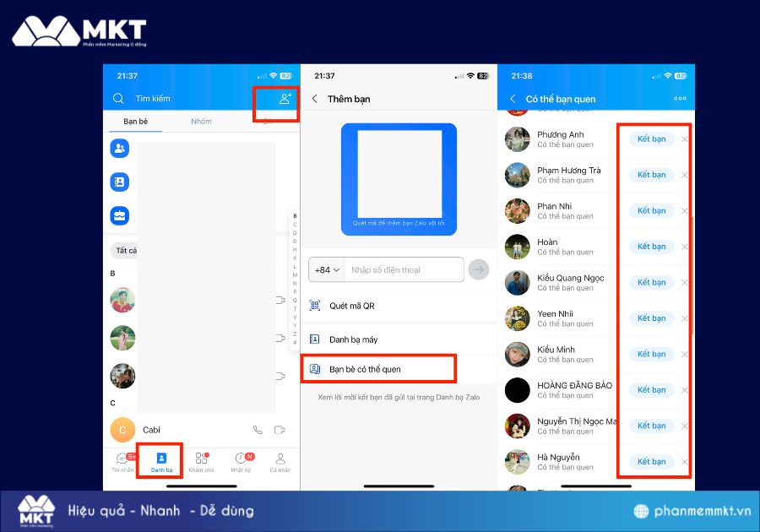
Task: Open the Danh bạ tab in bottom bar
Action: pos(161,462)
